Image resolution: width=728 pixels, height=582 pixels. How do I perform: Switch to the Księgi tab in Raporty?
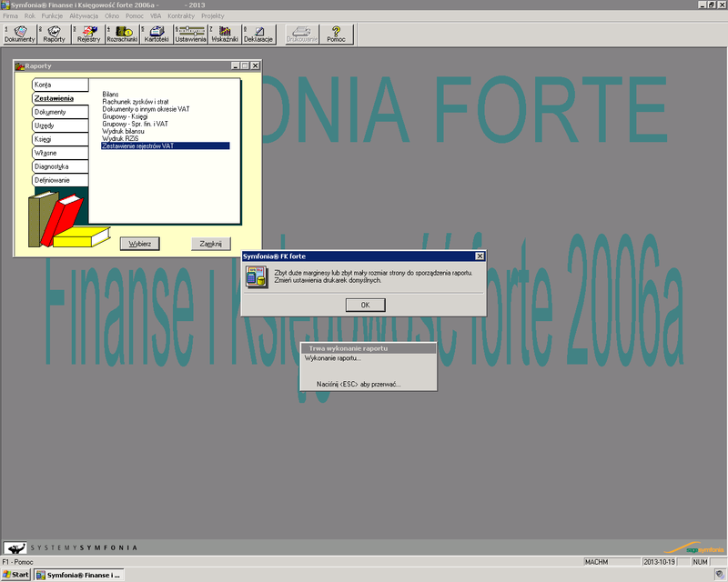[60, 139]
